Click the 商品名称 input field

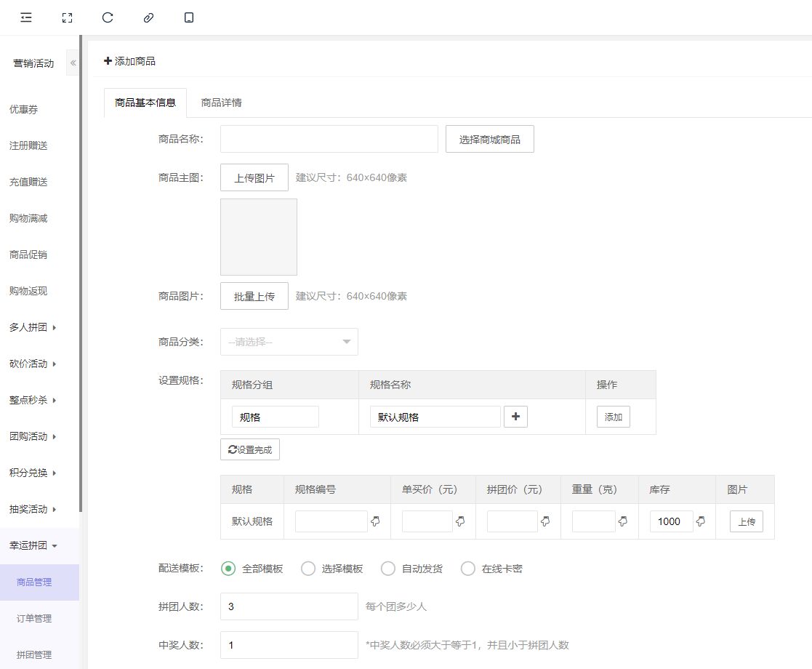pyautogui.click(x=329, y=139)
